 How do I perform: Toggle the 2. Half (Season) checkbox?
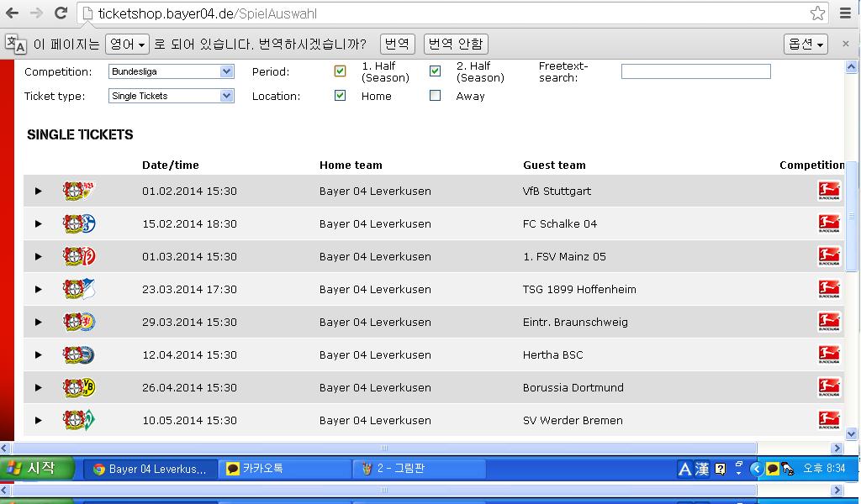pyautogui.click(x=435, y=71)
